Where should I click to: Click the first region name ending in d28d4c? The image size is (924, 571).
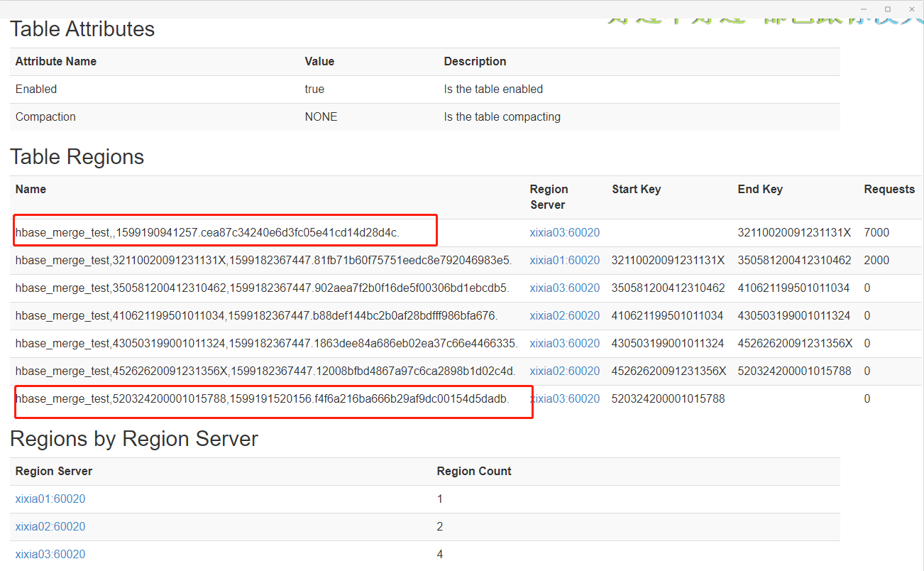(207, 232)
